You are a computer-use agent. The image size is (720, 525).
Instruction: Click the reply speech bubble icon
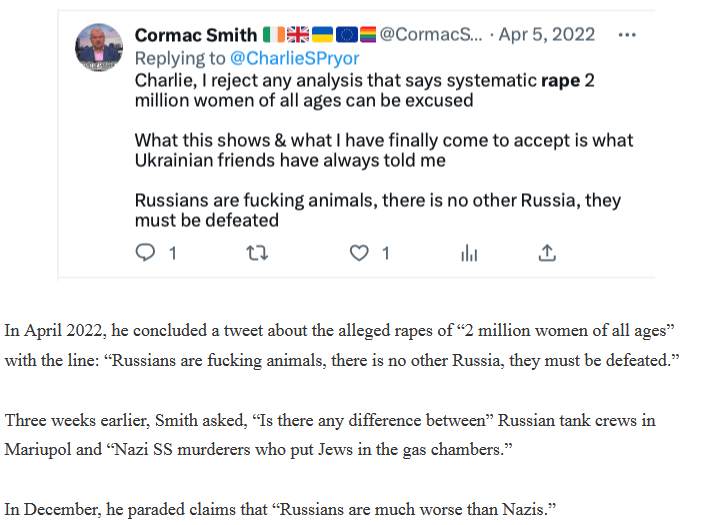(145, 253)
